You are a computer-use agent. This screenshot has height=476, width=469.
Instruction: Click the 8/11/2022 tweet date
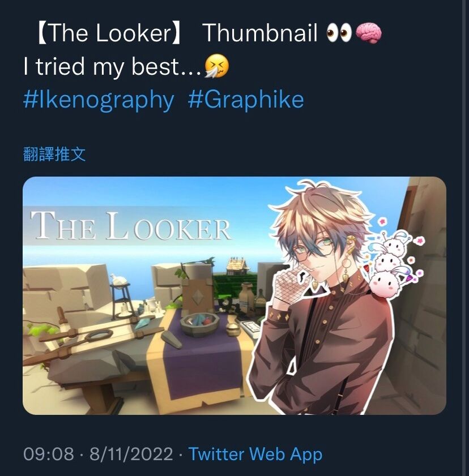(x=131, y=454)
